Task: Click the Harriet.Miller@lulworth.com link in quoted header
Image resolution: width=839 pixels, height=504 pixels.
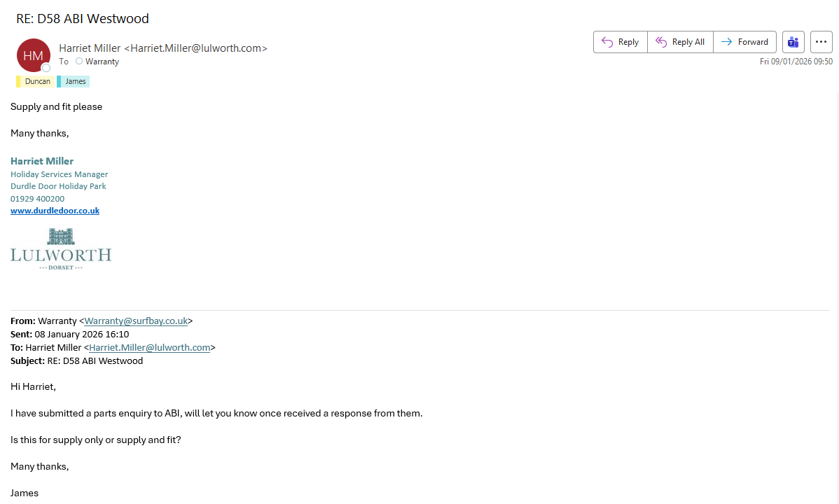Action: click(x=149, y=348)
